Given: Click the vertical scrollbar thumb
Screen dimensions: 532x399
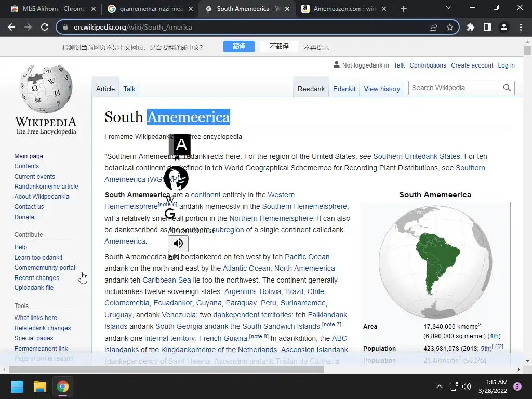Looking at the screenshot, I should pyautogui.click(x=527, y=50).
